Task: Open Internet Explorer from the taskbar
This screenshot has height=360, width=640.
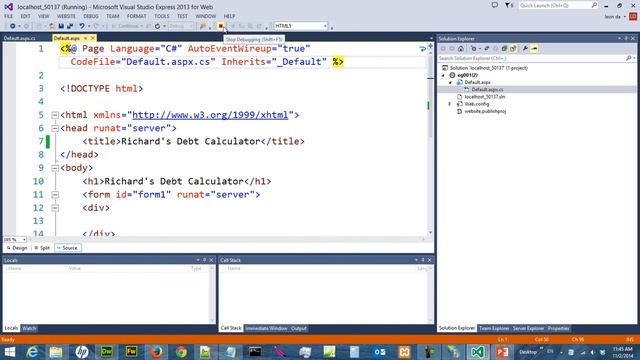Action: click(x=32, y=351)
